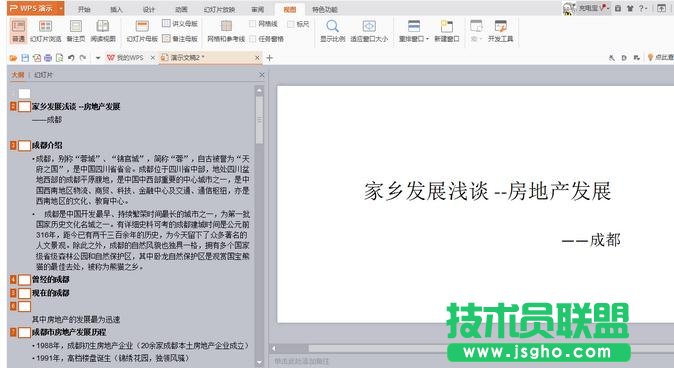The image size is (674, 368).
Task: Click the 显示比例 zoom magnifier icon
Action: click(332, 26)
